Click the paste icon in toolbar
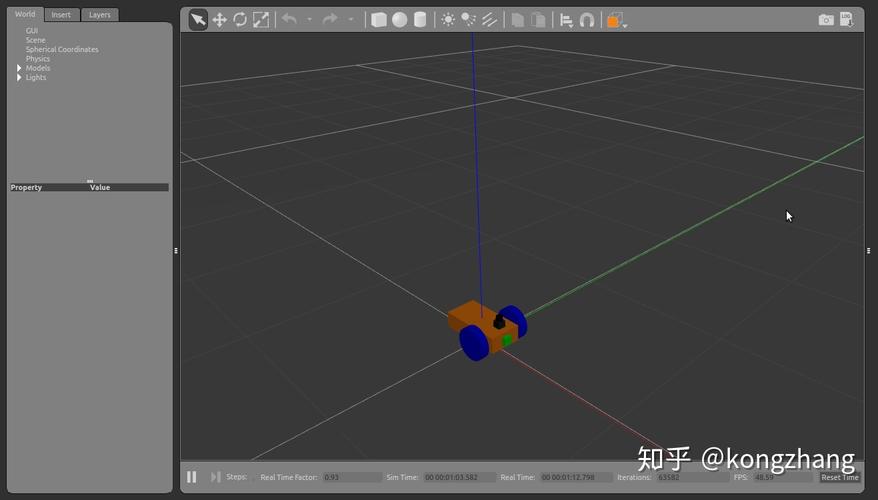 [538, 20]
